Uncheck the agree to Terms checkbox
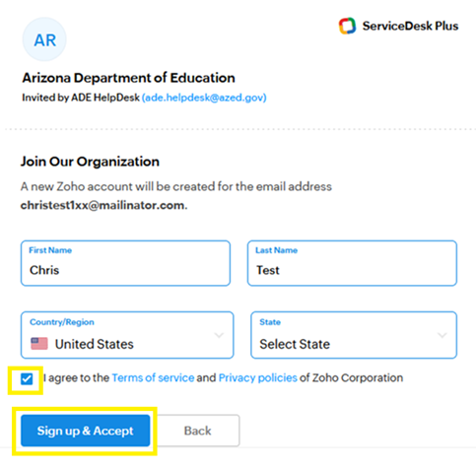 (x=27, y=378)
